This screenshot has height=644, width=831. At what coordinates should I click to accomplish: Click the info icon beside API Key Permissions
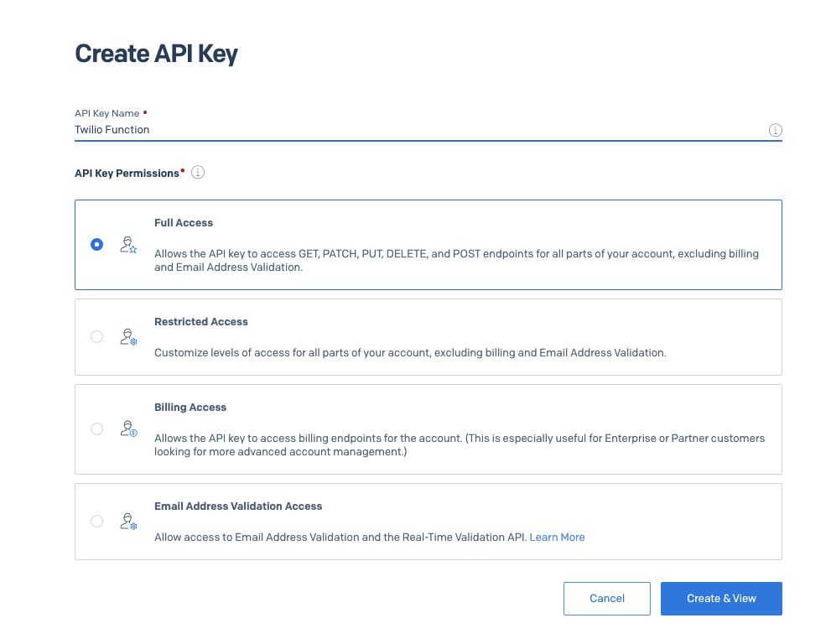[x=198, y=172]
